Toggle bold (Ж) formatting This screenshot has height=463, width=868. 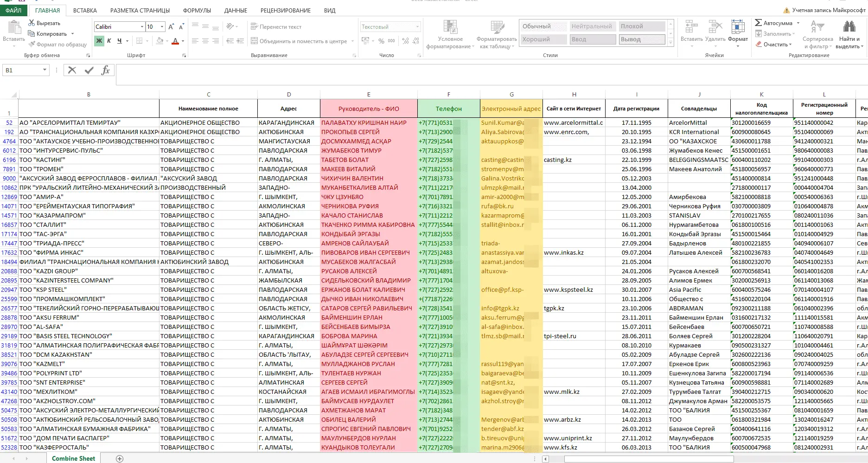tap(99, 41)
